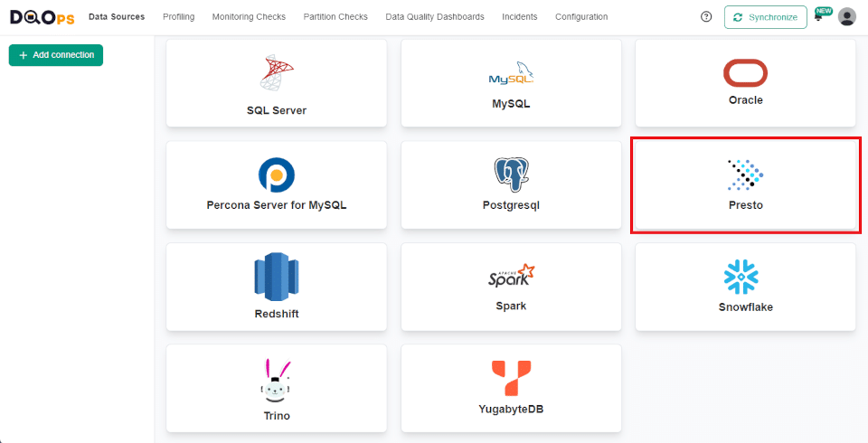Go to Monitoring Checks tab
Image resolution: width=868 pixels, height=443 pixels.
coord(249,17)
